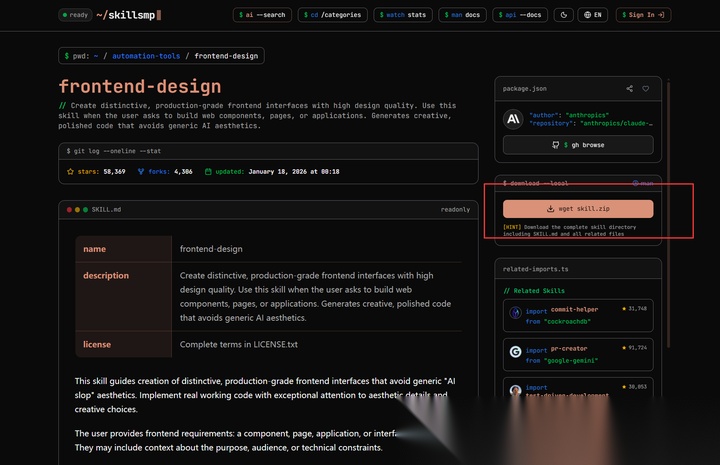Click the forks count 4,386
Screen dimensions: 720x465
click(183, 172)
